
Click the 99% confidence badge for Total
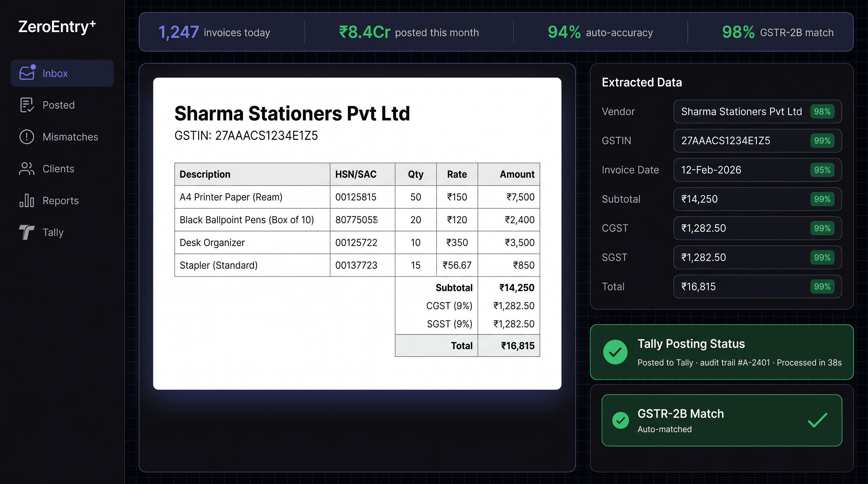[822, 287]
